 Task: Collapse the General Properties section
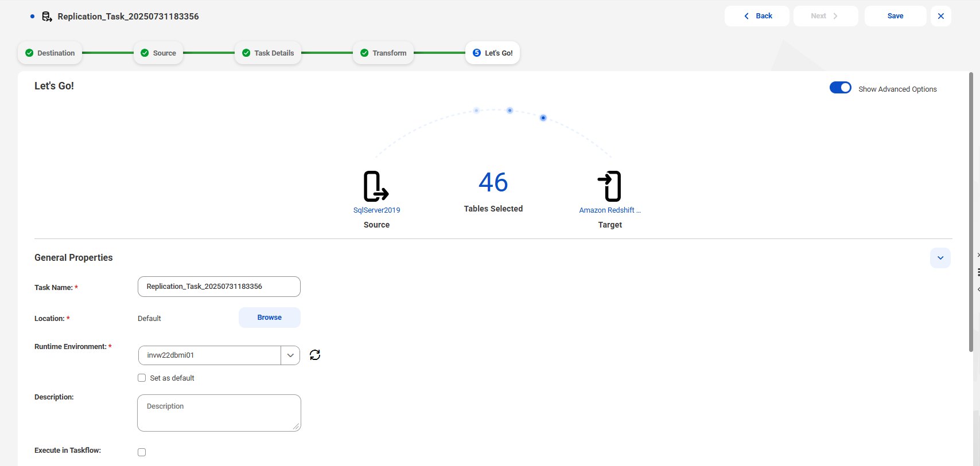coord(940,258)
